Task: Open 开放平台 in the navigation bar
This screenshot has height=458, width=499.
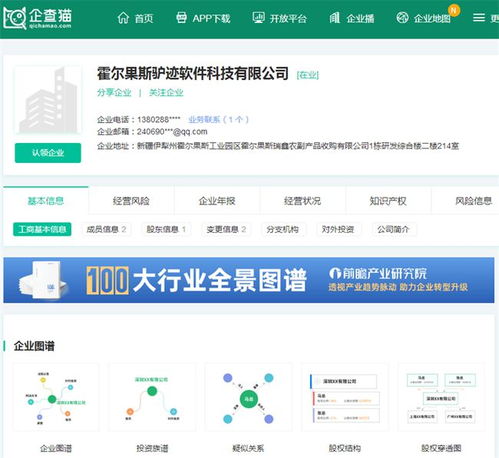Action: [288, 18]
